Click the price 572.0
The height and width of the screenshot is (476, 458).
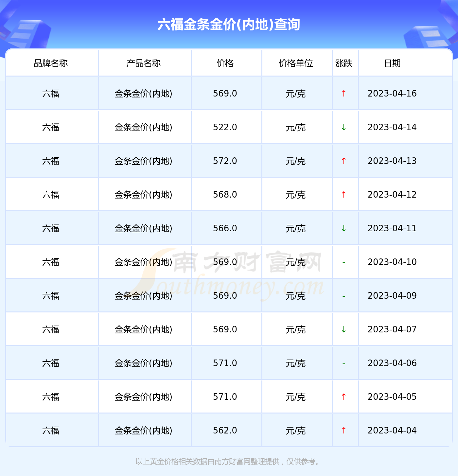[x=225, y=161]
